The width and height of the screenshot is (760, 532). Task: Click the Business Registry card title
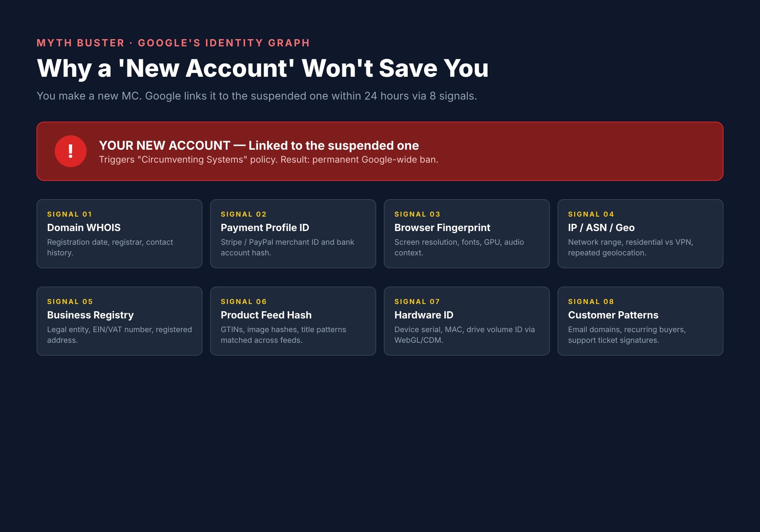pyautogui.click(x=90, y=315)
